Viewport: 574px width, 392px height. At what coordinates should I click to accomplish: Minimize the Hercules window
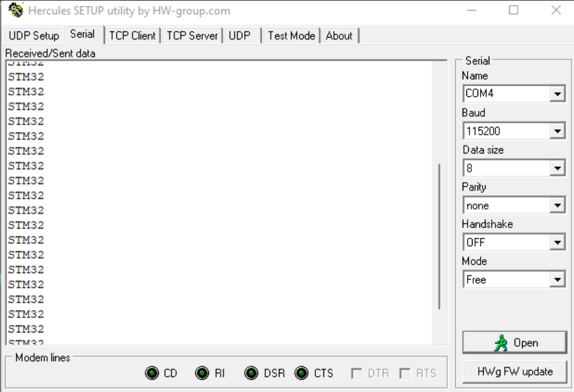click(472, 11)
